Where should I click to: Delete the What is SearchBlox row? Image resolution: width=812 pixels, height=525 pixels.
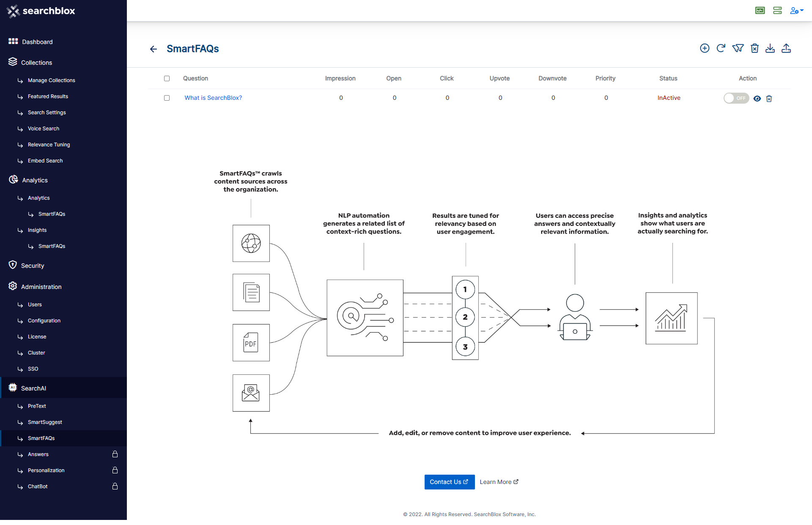769,99
